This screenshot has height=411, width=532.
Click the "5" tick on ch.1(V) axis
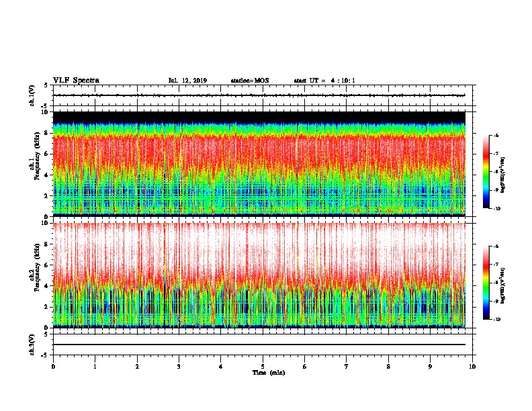click(x=46, y=85)
